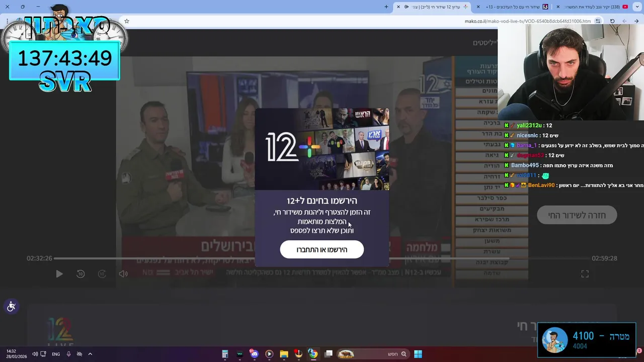Rewind 10 seconds in the video player
Viewport: 644px width, 362px height.
[80, 274]
